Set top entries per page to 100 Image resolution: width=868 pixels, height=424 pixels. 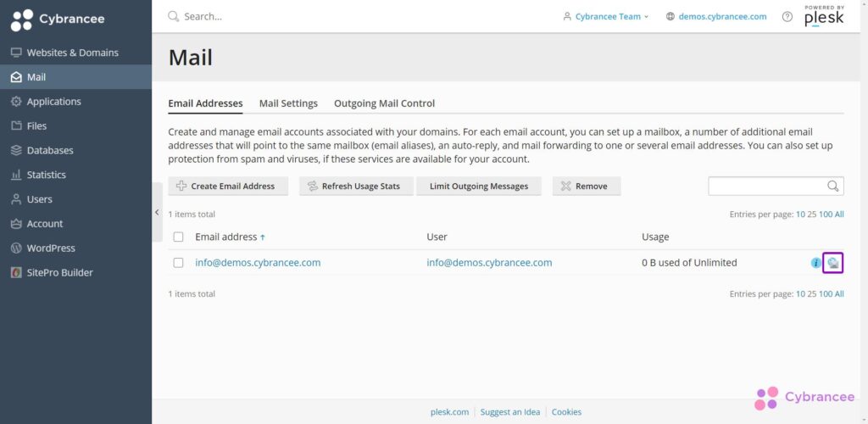pyautogui.click(x=825, y=215)
